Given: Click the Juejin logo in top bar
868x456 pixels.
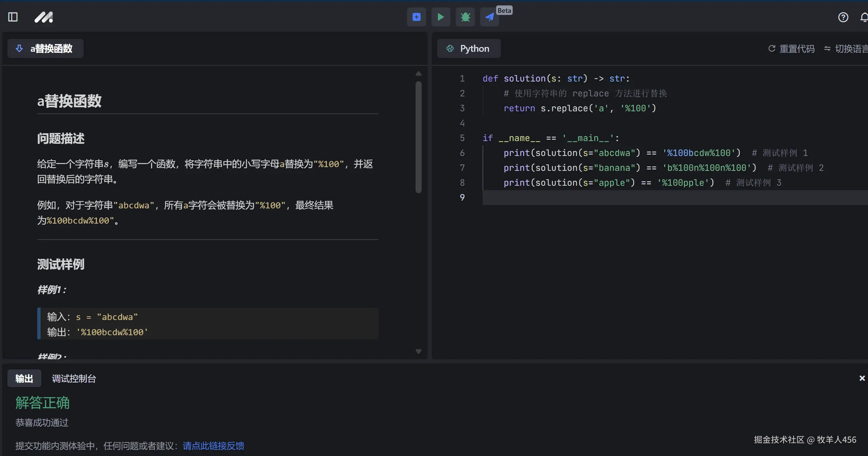Looking at the screenshot, I should [44, 17].
